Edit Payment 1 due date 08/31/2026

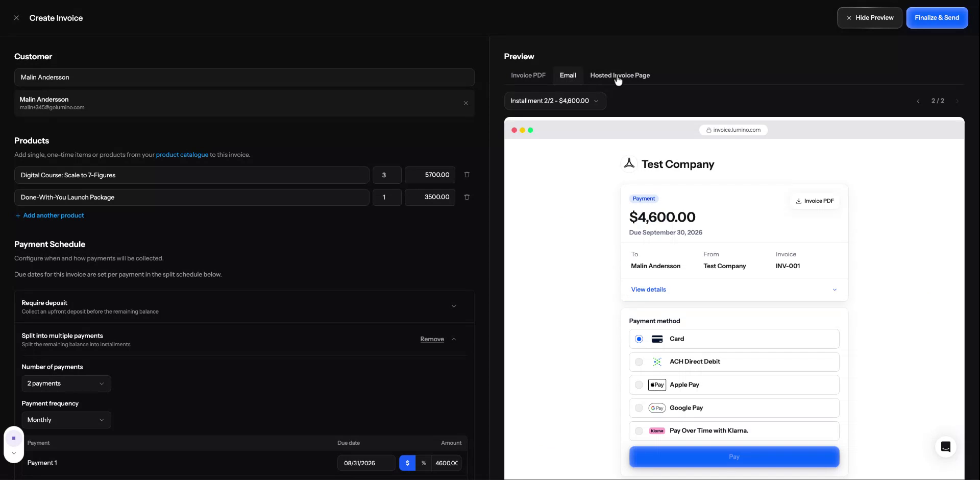(366, 463)
